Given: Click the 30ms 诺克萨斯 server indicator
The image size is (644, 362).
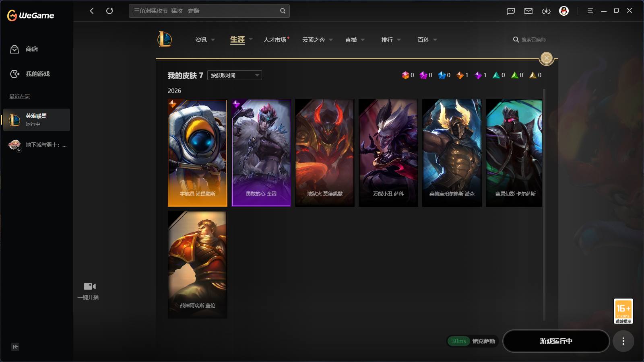Looking at the screenshot, I should [x=473, y=341].
